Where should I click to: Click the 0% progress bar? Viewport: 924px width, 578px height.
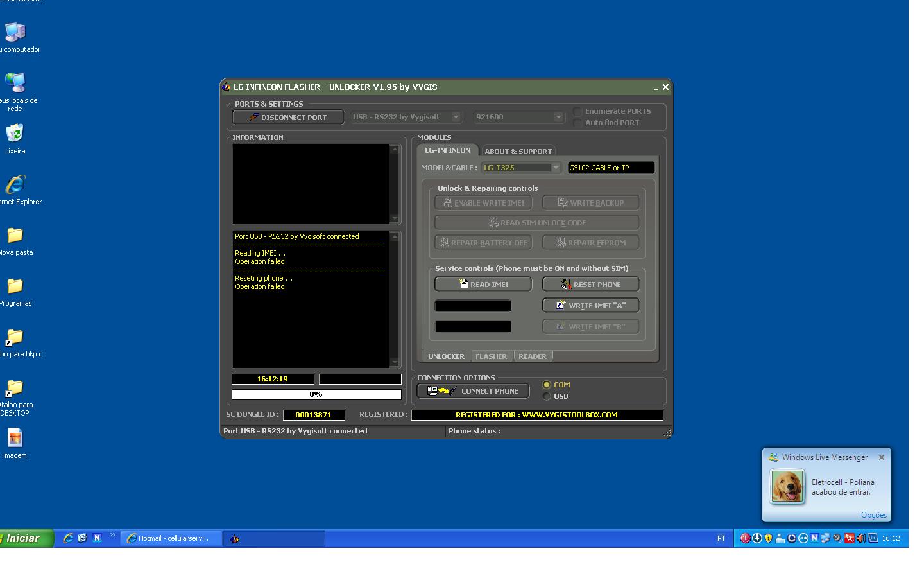pyautogui.click(x=316, y=394)
